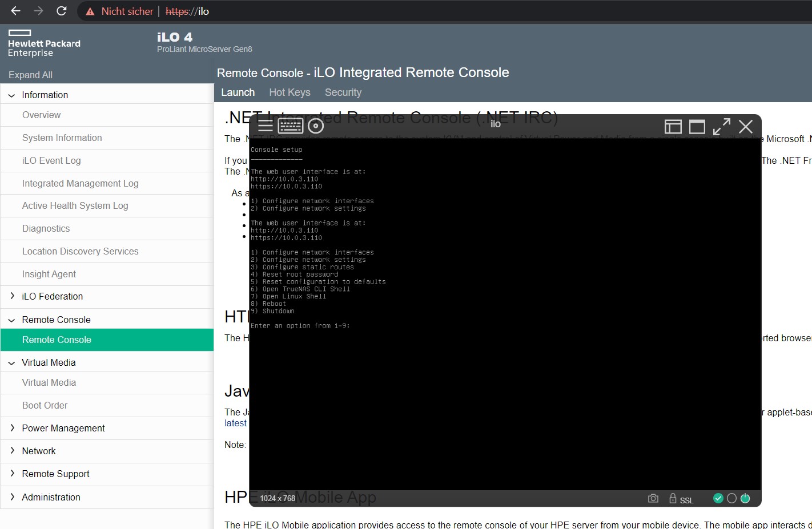Click inside the remote console terminal screen
812x529 pixels.
(x=505, y=314)
